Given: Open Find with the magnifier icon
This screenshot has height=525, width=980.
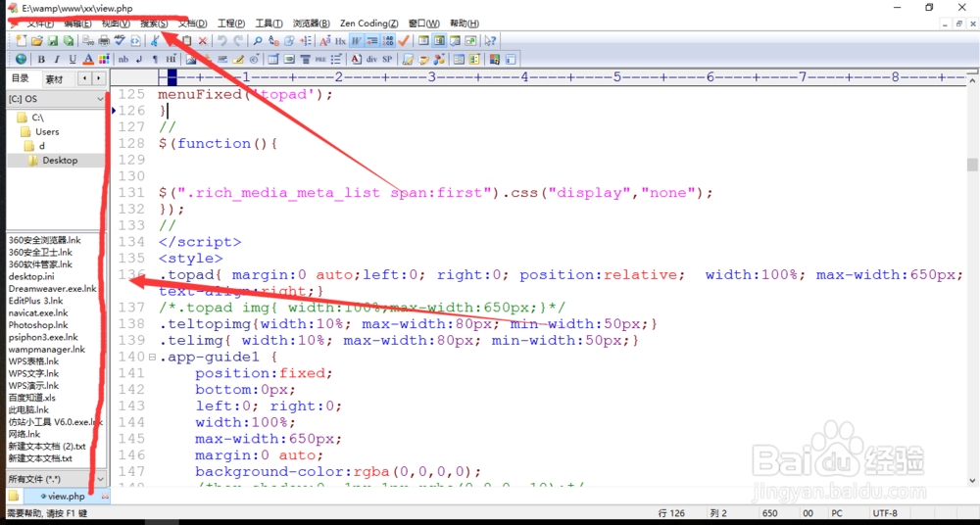Looking at the screenshot, I should tap(258, 40).
